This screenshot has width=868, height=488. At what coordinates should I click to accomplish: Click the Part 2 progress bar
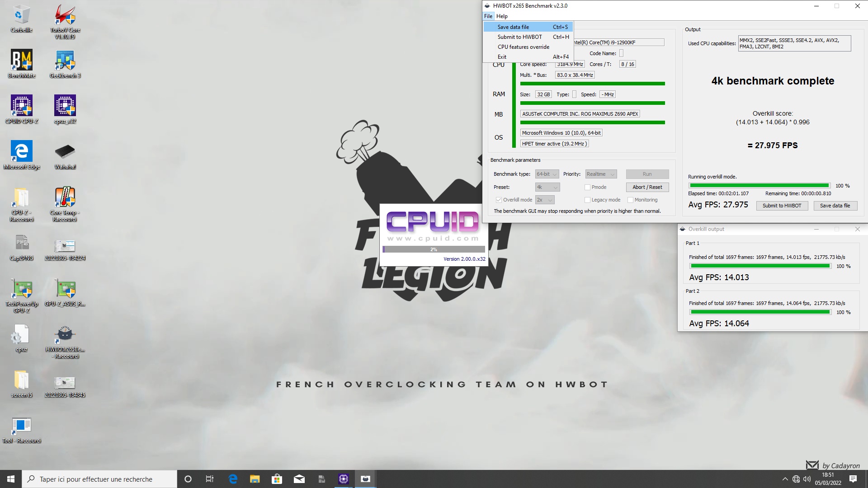[x=760, y=312]
